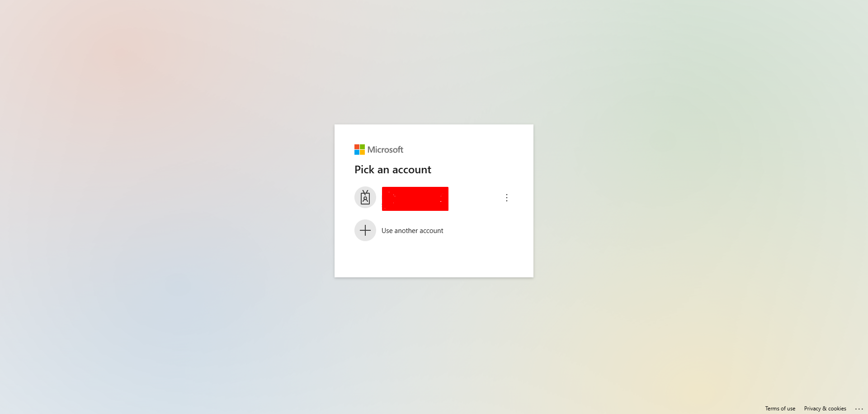Open the Privacy & cookies link
The height and width of the screenshot is (414, 868).
825,409
